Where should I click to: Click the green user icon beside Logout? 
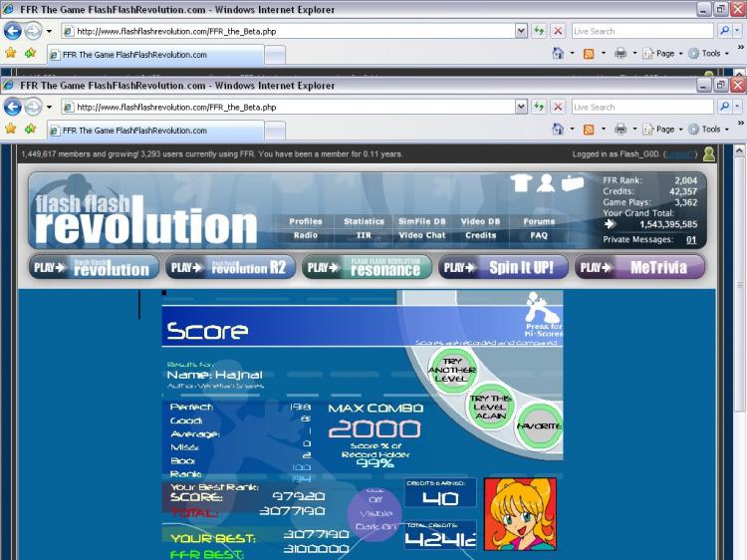[x=708, y=154]
